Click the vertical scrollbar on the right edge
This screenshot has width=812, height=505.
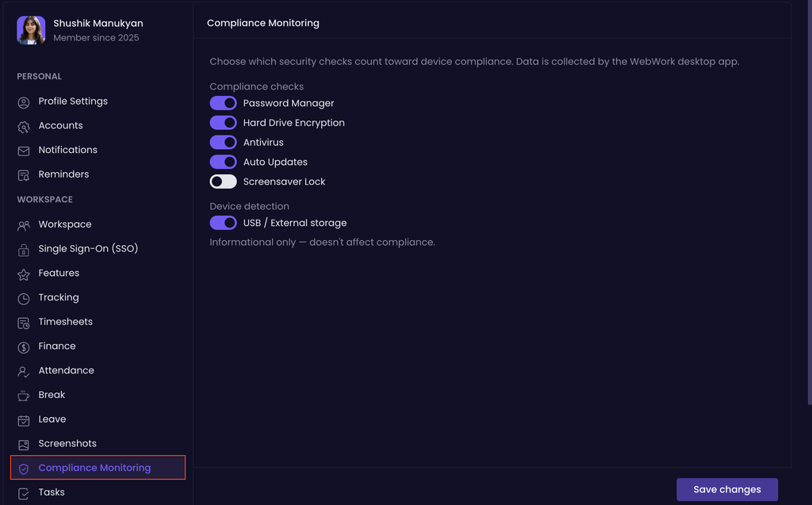(x=810, y=202)
